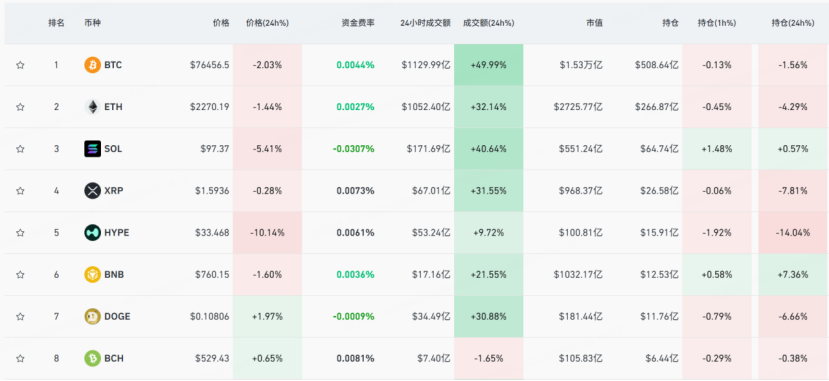
Task: Click the -5.41% price change cell
Action: tap(267, 149)
